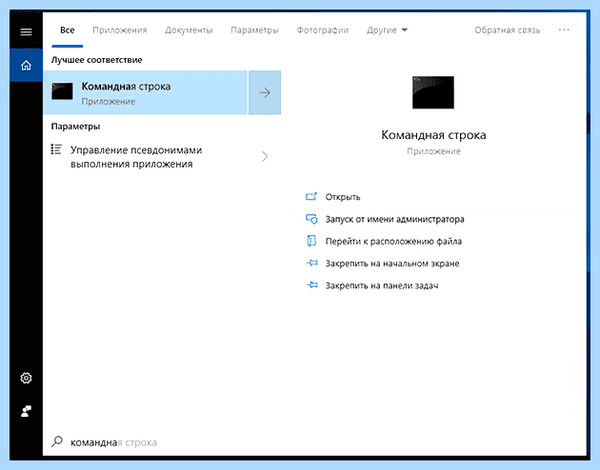Click the pin icon for начальном экране
This screenshot has width=600, height=470.
click(x=312, y=263)
